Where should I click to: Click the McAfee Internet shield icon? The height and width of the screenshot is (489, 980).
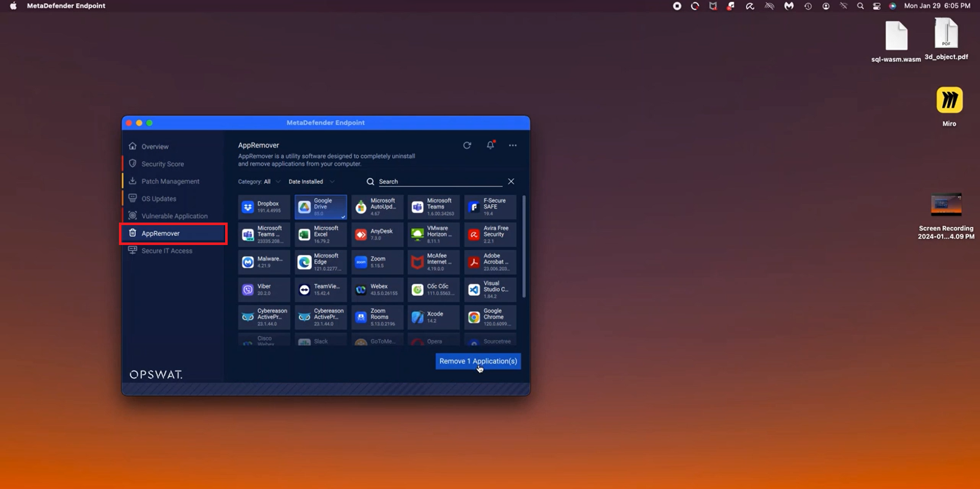tap(418, 262)
